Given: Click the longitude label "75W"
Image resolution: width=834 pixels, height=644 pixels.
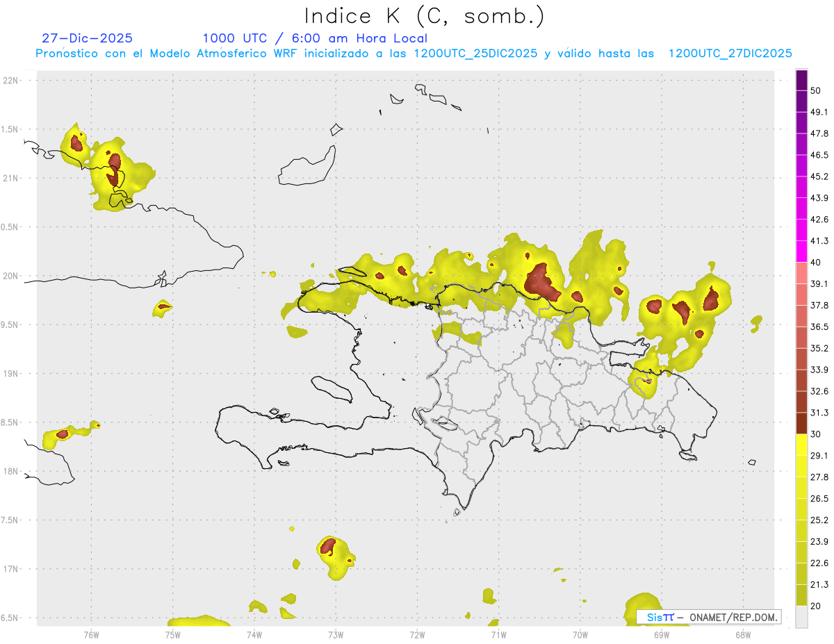Looking at the screenshot, I should coord(172,635).
